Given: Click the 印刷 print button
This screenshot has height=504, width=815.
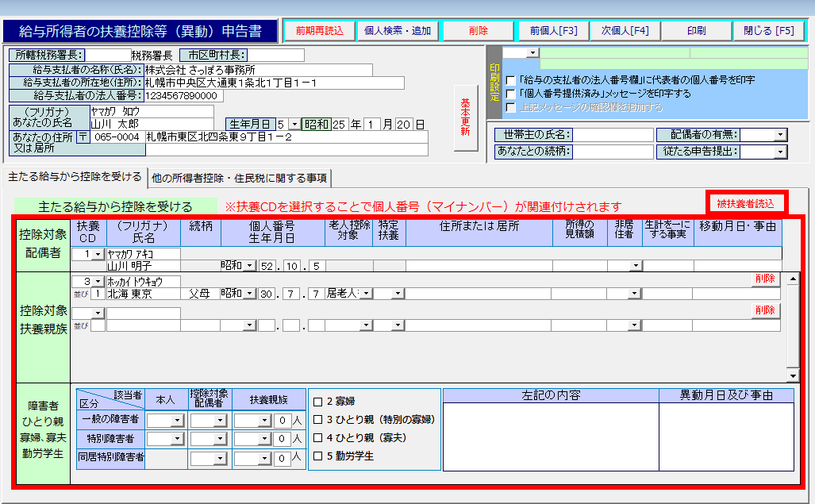Looking at the screenshot, I should tap(696, 31).
